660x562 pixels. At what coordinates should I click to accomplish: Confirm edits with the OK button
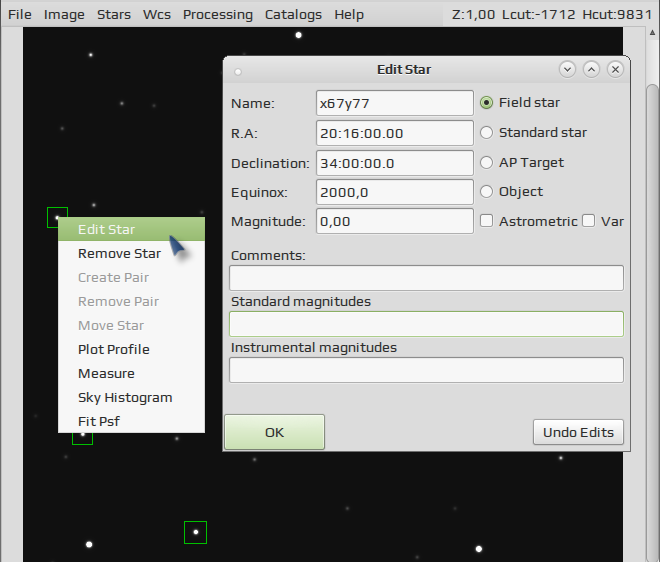274,432
